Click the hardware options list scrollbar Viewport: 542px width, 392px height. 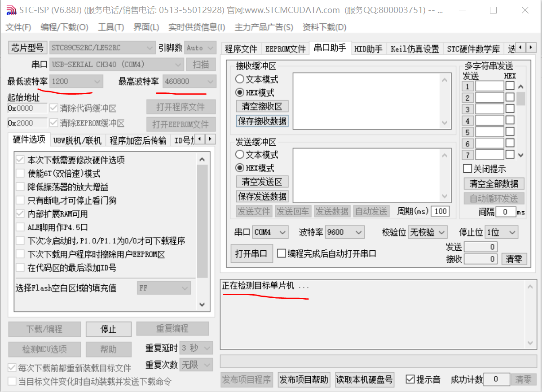(x=202, y=232)
